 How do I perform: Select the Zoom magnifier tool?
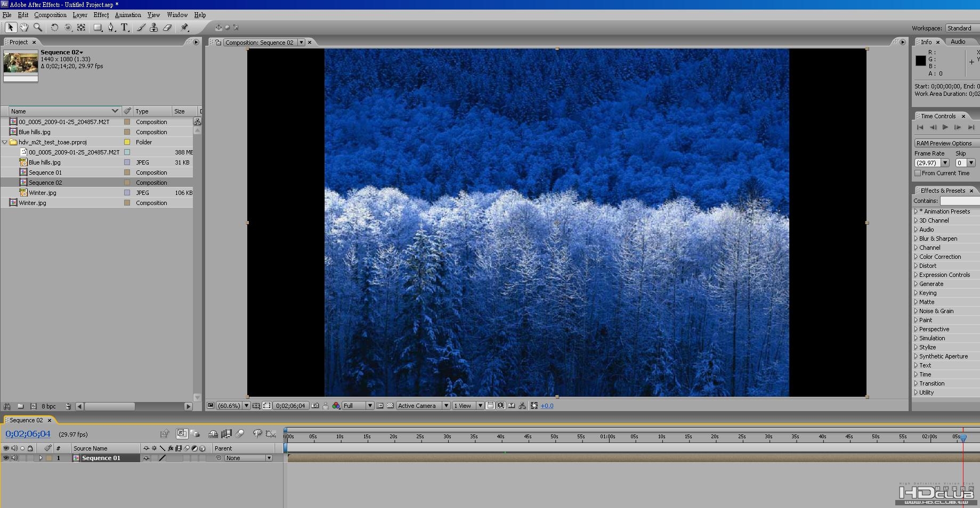[x=38, y=28]
